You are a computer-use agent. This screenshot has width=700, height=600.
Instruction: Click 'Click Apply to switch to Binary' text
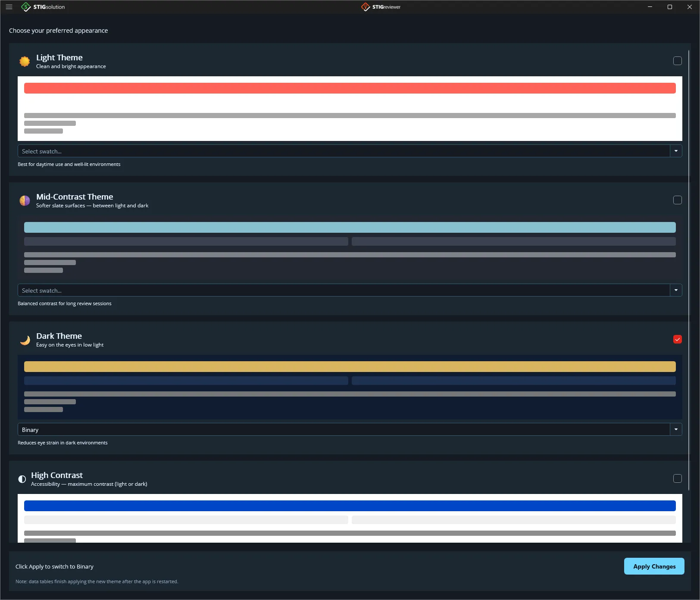[x=54, y=566]
